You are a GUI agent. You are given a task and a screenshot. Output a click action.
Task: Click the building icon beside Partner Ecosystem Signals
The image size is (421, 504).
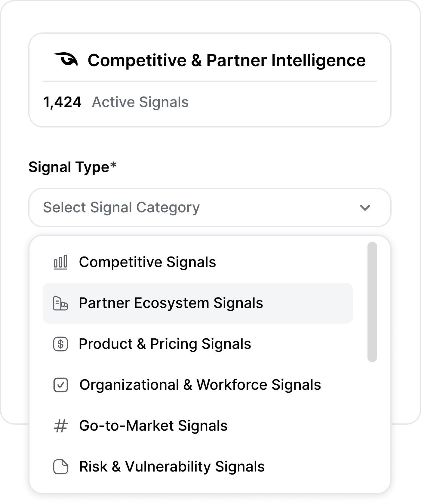[60, 303]
